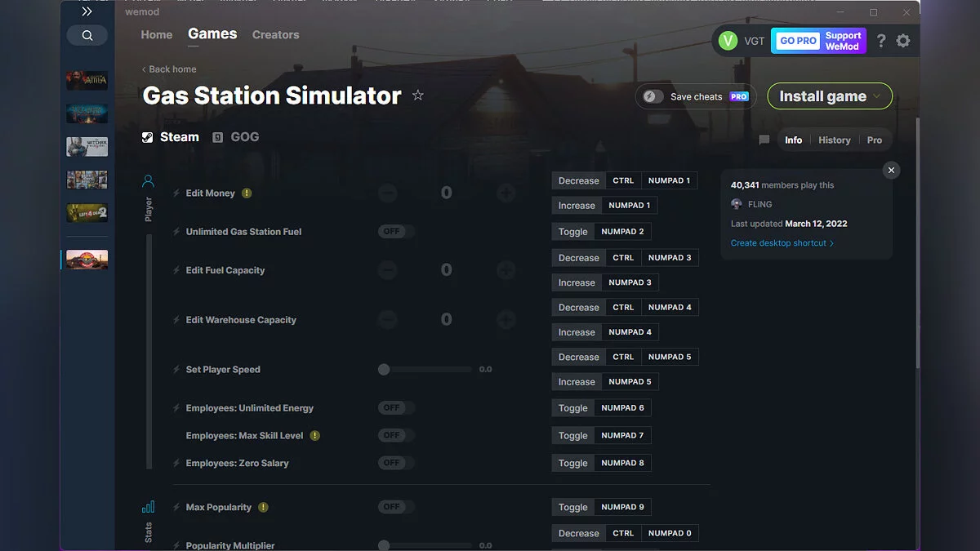Open the search in the left sidebar
Screen dimensions: 980x551
click(x=87, y=35)
